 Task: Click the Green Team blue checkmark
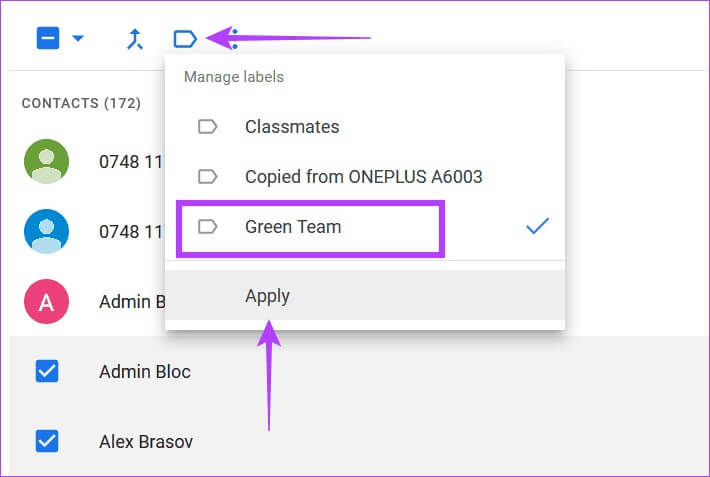tap(537, 226)
